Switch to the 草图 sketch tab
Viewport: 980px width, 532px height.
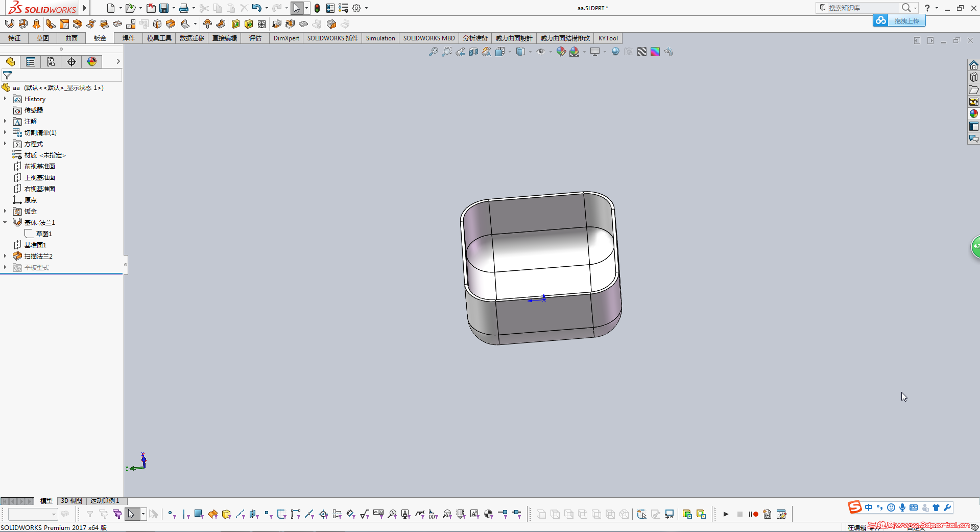[x=43, y=38]
